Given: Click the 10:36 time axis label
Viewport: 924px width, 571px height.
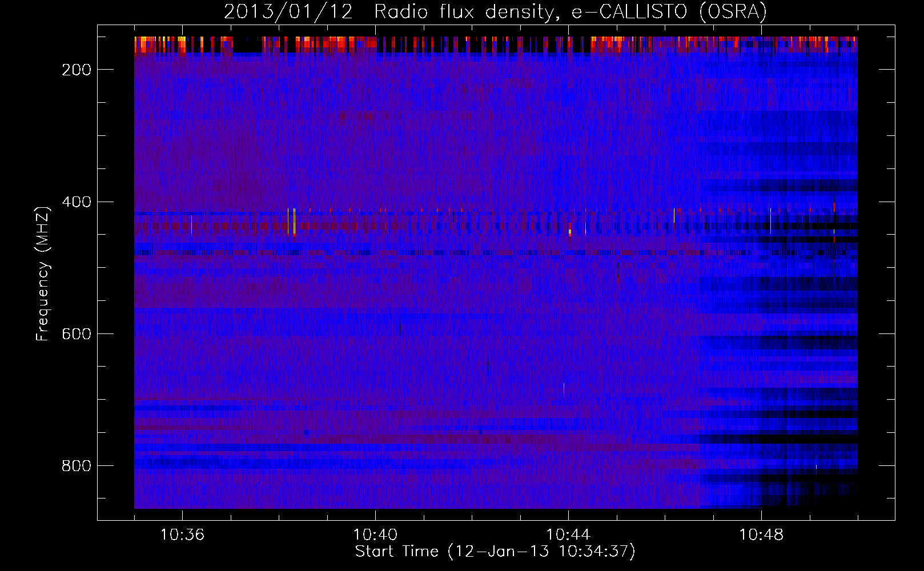Looking at the screenshot, I should pyautogui.click(x=182, y=535).
